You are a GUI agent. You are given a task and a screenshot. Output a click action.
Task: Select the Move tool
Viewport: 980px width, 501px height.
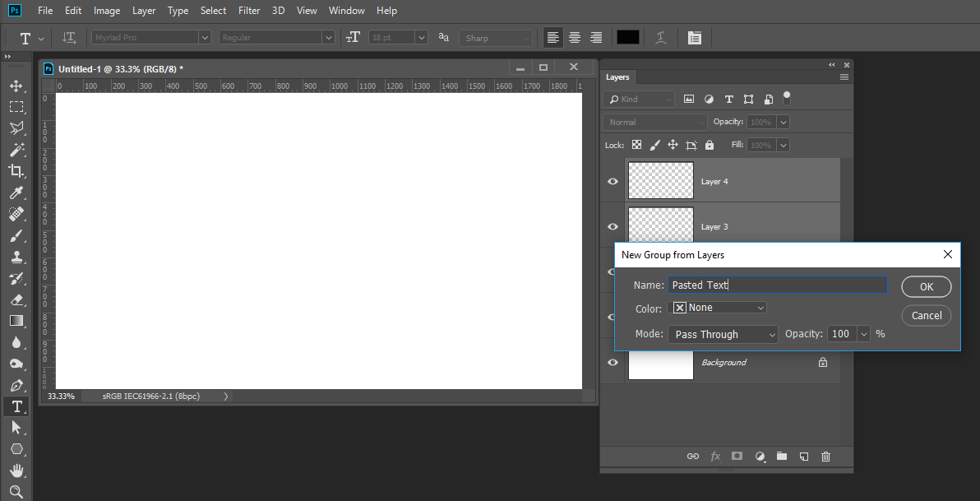point(16,86)
